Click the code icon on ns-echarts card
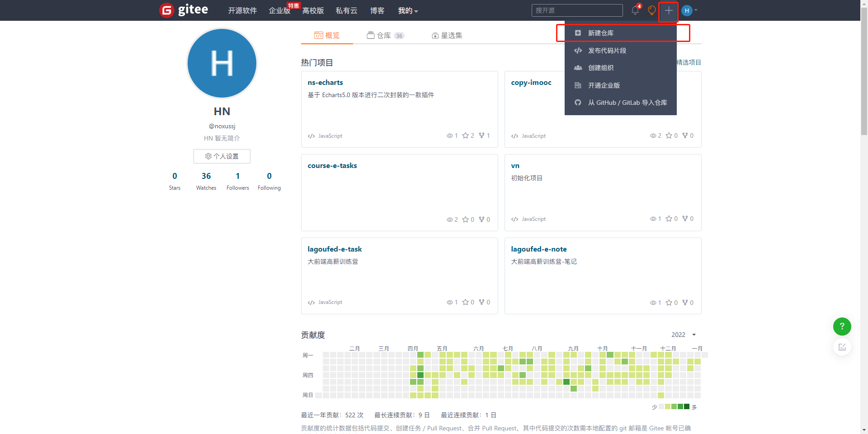Screen dimensions: 868x434 pyautogui.click(x=311, y=136)
